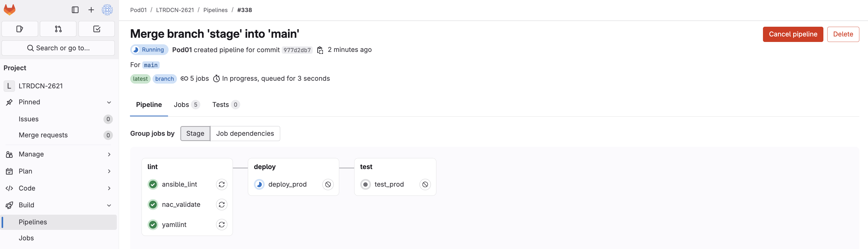Group jobs by Stage
This screenshot has height=249, width=868.
click(x=195, y=134)
